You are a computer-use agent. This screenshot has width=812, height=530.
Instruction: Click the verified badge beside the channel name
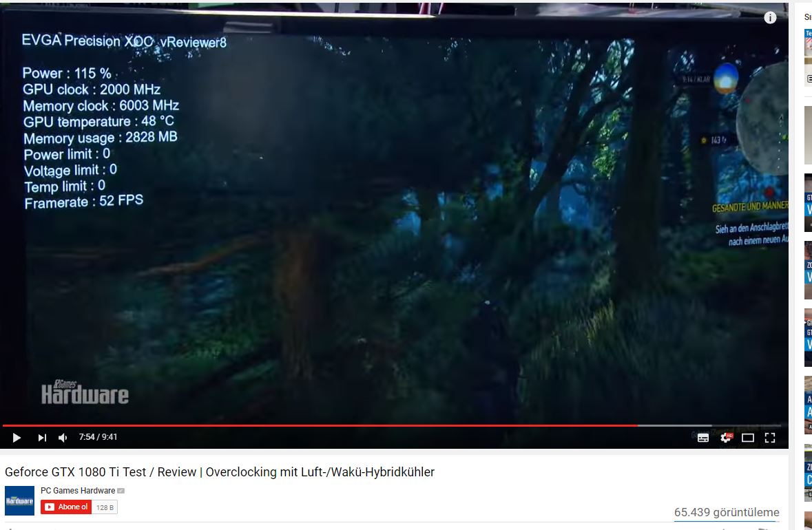coord(121,491)
